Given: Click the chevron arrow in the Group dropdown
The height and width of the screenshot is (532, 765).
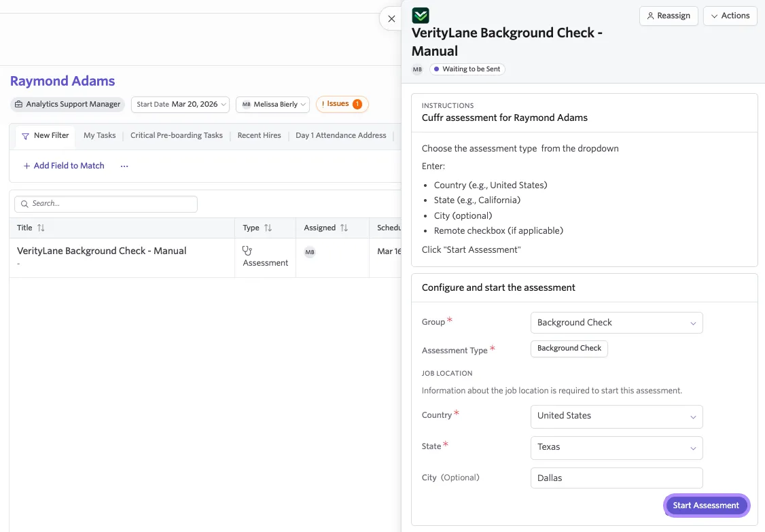Looking at the screenshot, I should coord(693,323).
